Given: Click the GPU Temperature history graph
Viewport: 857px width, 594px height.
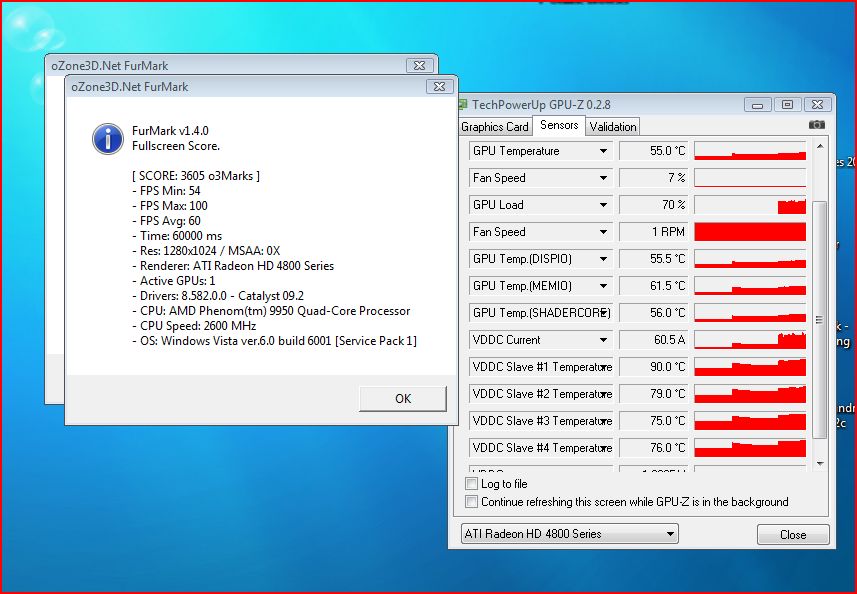Looking at the screenshot, I should 750,151.
